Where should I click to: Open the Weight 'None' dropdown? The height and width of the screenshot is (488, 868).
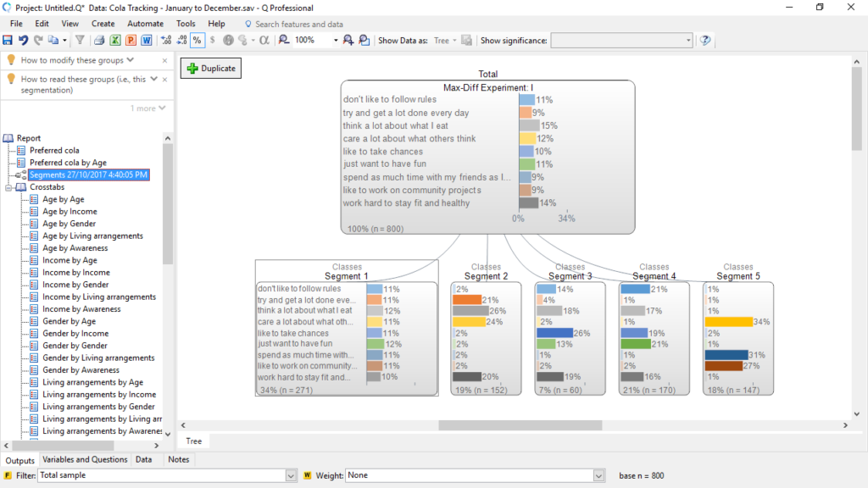click(x=599, y=475)
